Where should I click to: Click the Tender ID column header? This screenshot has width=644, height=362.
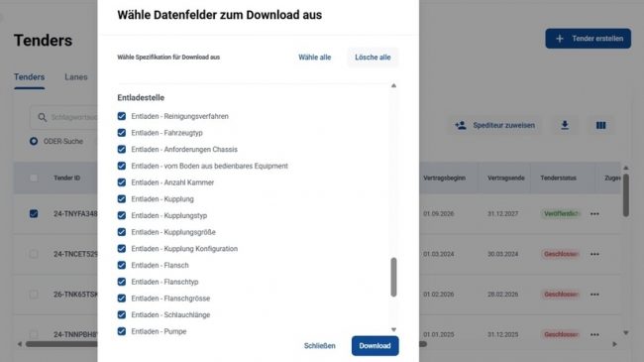67,178
